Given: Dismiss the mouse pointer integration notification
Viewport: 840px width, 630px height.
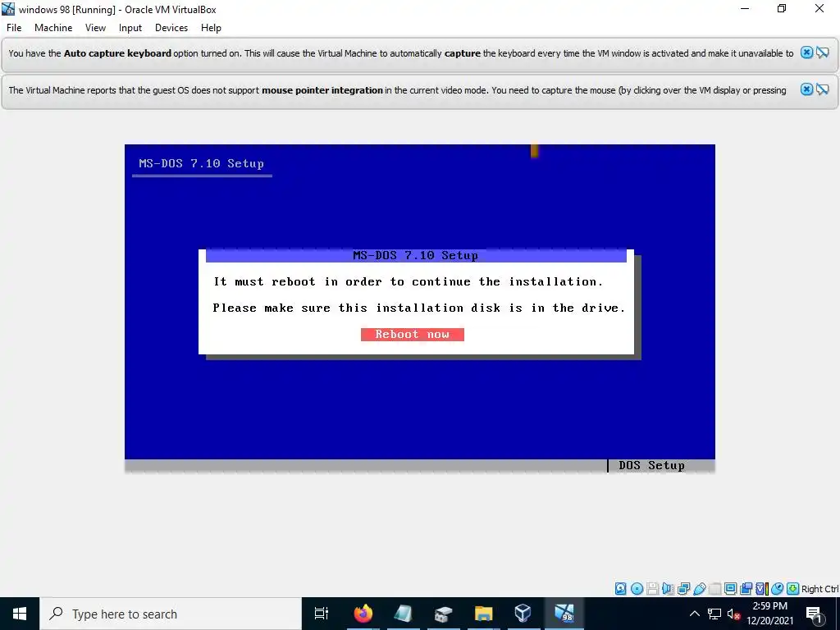Looking at the screenshot, I should (806, 89).
